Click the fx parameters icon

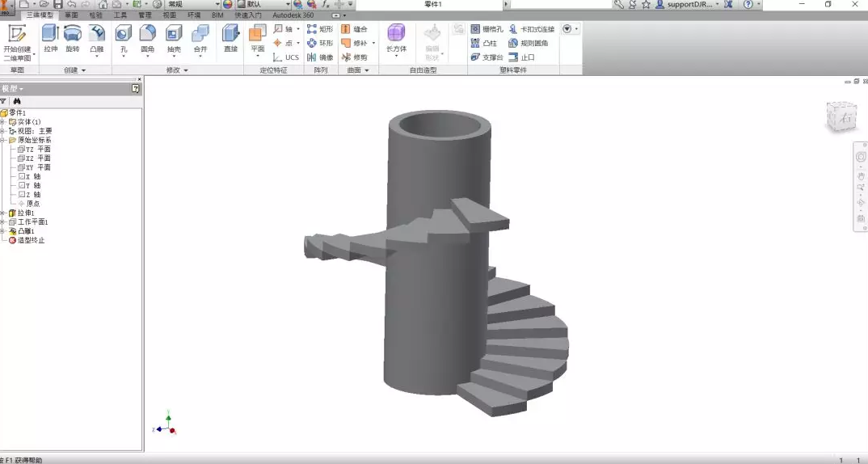tap(326, 4)
